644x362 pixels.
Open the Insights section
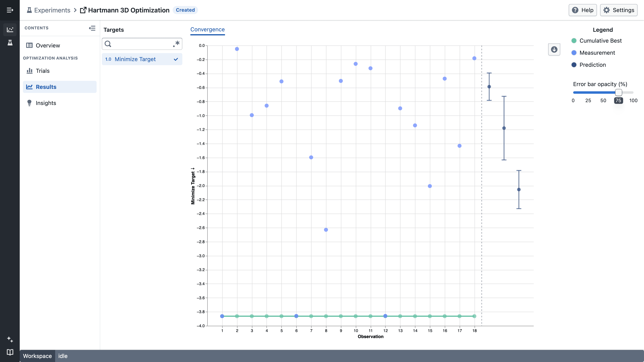click(60, 103)
